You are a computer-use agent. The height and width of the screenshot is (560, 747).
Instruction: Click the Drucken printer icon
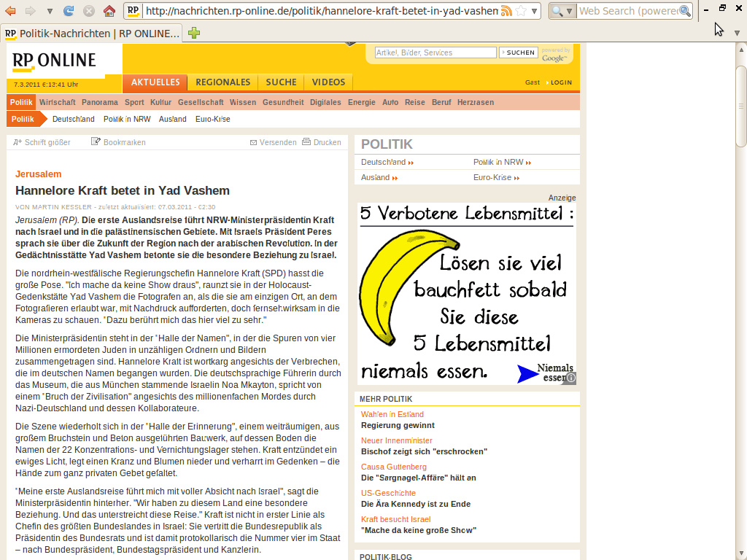point(306,141)
